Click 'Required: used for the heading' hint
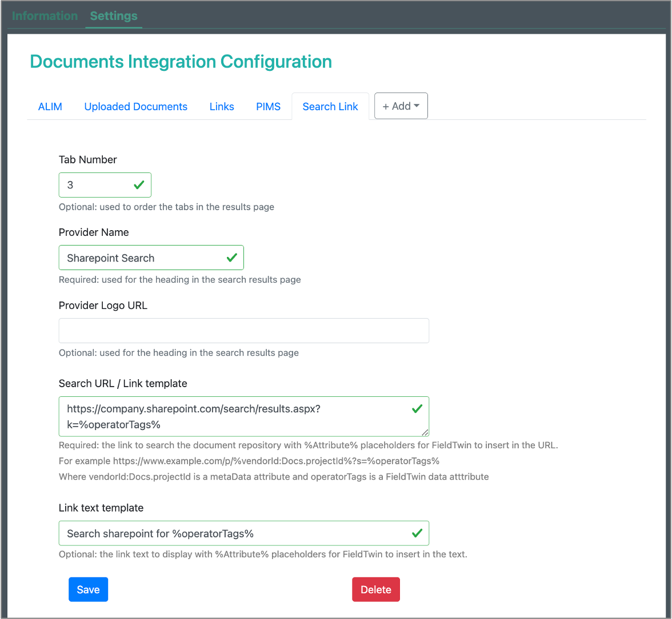The height and width of the screenshot is (619, 672). tap(179, 280)
